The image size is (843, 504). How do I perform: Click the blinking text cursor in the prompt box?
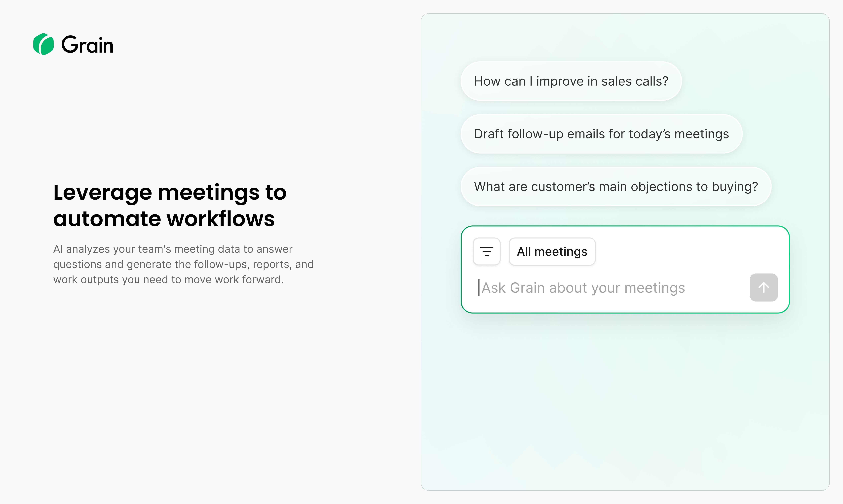pyautogui.click(x=479, y=288)
